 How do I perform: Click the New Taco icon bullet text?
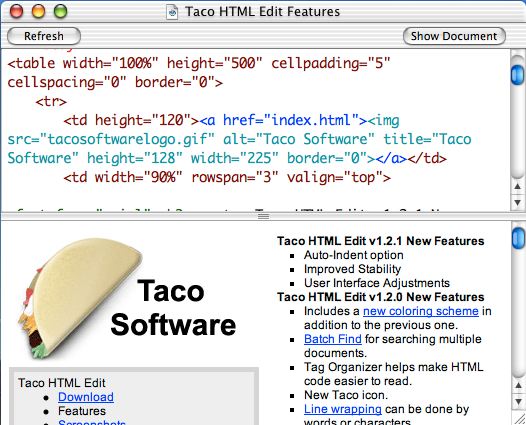click(346, 395)
